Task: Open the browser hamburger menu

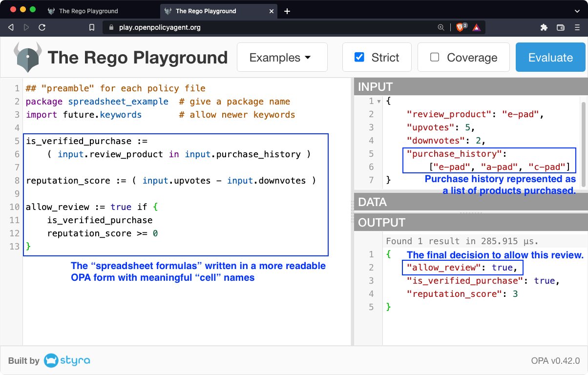Action: tap(577, 28)
